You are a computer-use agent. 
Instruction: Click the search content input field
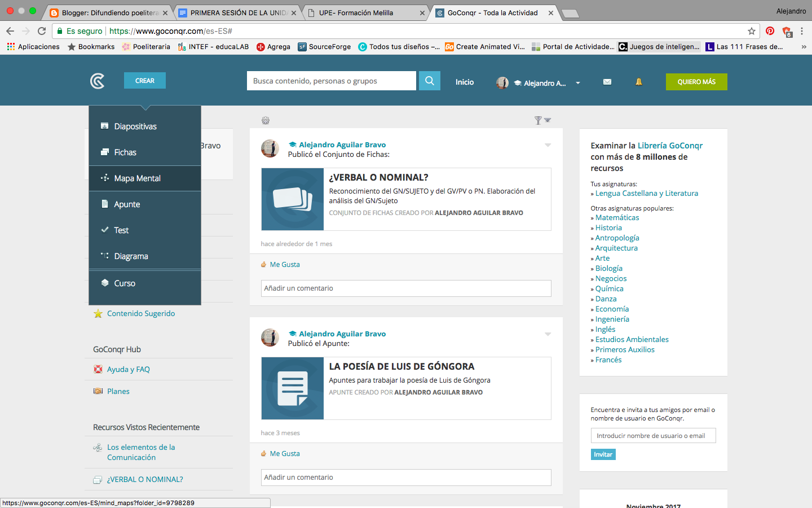(332, 81)
